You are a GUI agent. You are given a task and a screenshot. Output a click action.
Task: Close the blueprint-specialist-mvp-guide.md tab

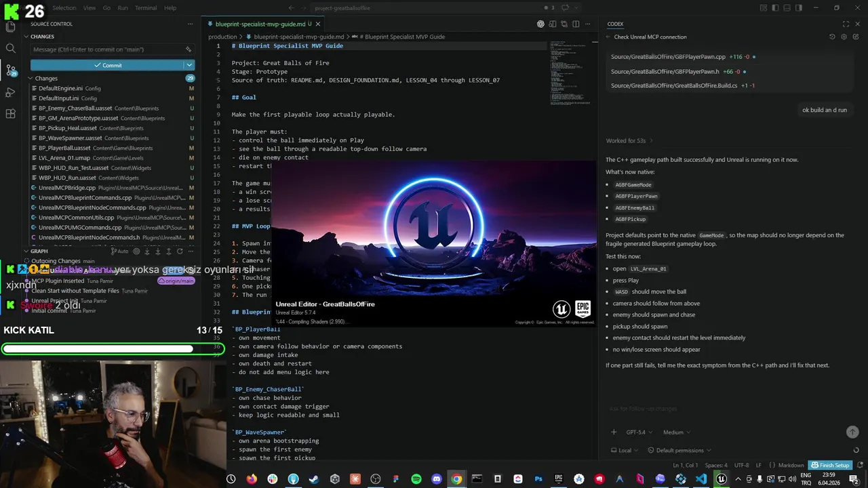click(317, 24)
